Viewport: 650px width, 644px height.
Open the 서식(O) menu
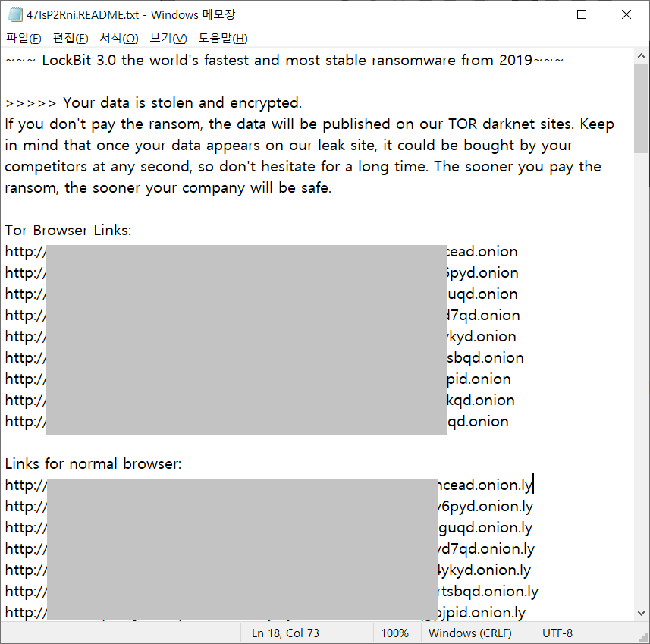click(119, 39)
